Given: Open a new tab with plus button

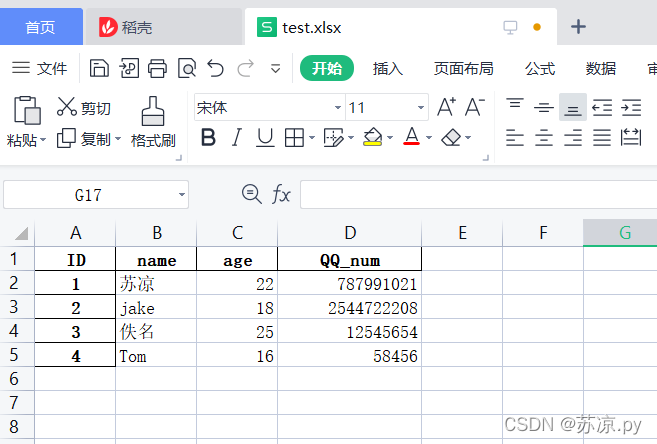Looking at the screenshot, I should pyautogui.click(x=578, y=27).
